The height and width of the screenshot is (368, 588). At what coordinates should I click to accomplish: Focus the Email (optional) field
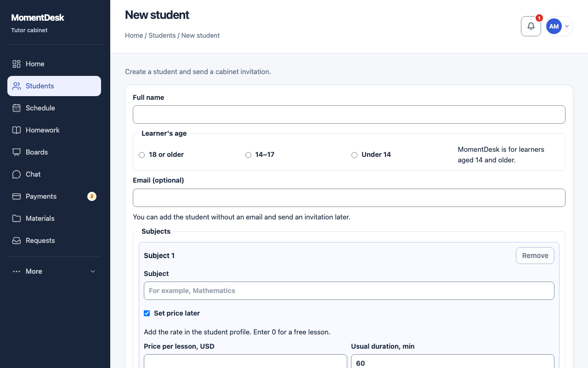click(x=349, y=198)
